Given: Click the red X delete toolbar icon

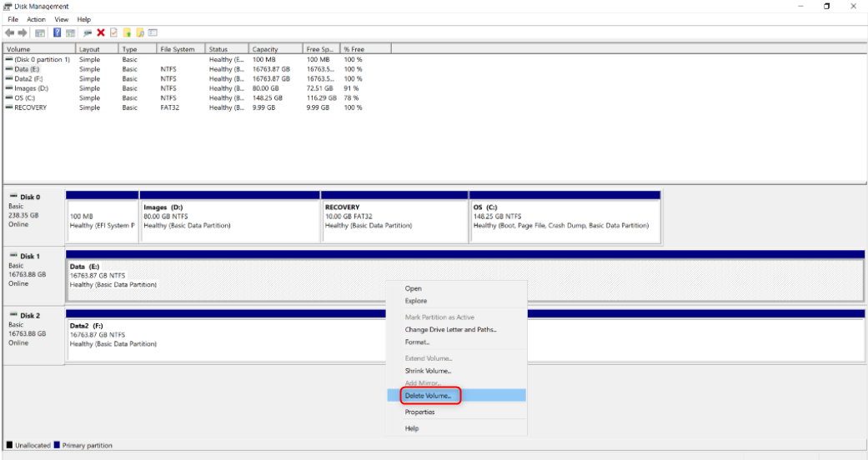Looking at the screenshot, I should [101, 32].
